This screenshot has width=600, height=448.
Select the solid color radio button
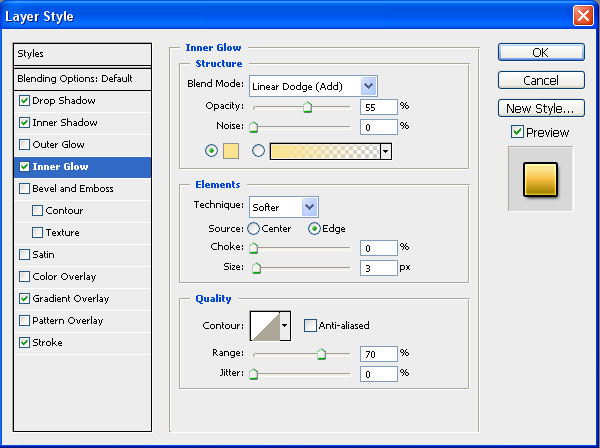(212, 150)
